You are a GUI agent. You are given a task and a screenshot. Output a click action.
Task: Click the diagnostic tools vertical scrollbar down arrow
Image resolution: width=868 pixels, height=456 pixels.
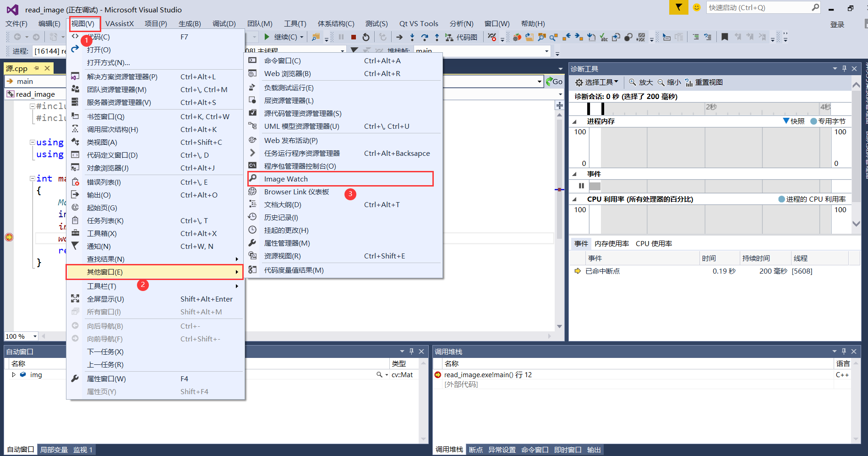point(856,224)
